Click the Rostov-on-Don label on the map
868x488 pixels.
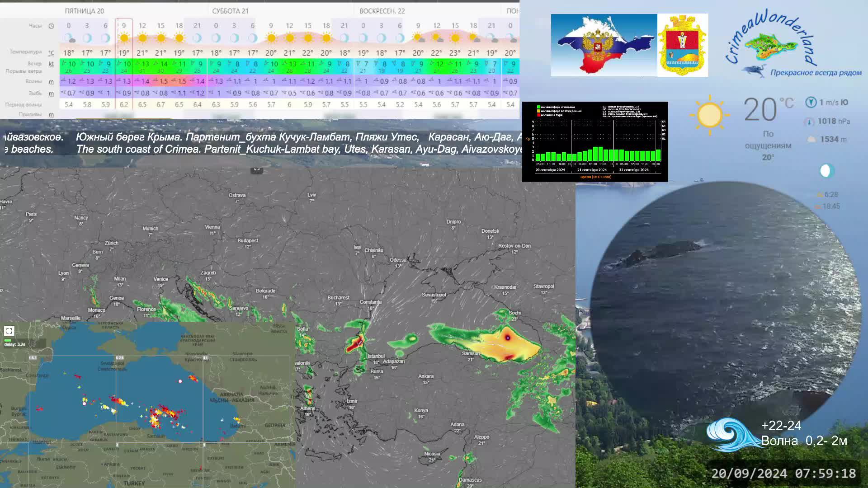(x=514, y=246)
